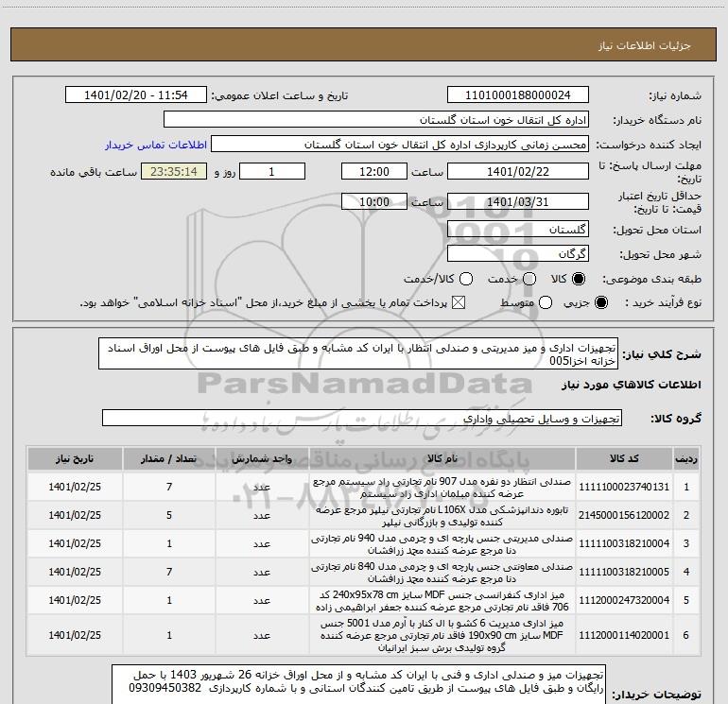
Task: Open the اطلاعات تماس خریدار link
Action: pos(156,145)
